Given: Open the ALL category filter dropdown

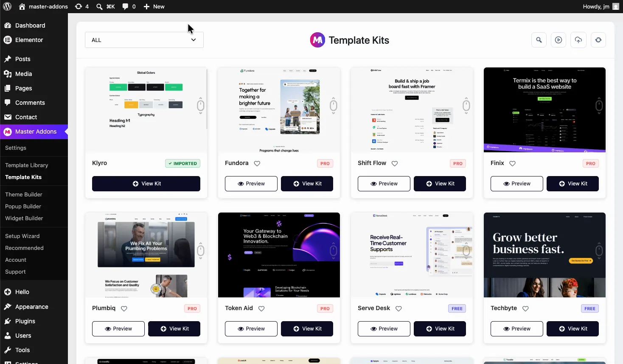Looking at the screenshot, I should pos(144,40).
